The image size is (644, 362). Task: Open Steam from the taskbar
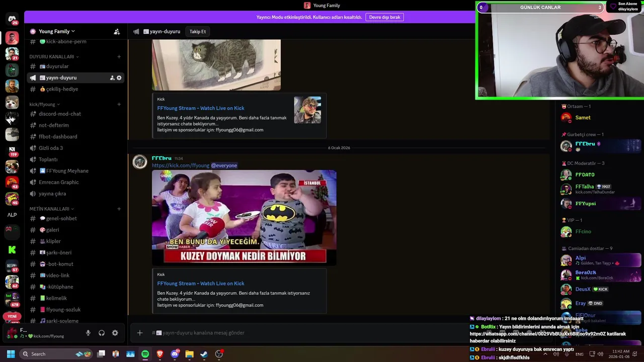204,354
